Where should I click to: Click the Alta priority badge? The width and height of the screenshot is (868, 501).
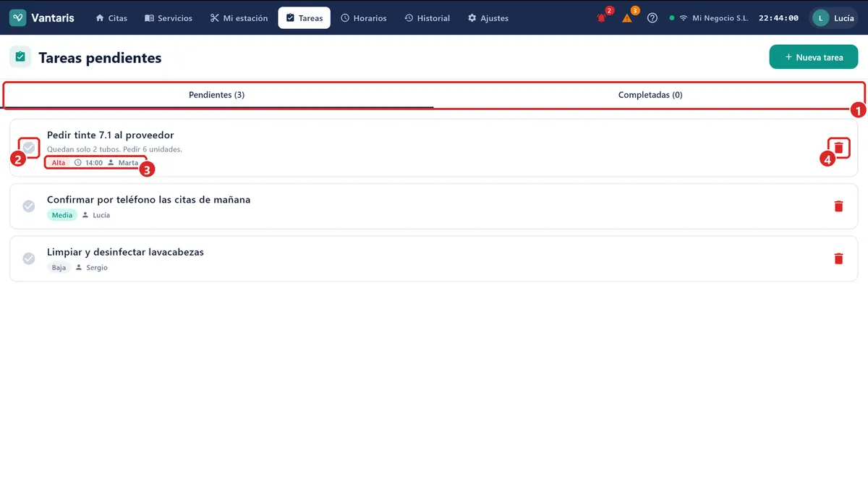pyautogui.click(x=59, y=163)
